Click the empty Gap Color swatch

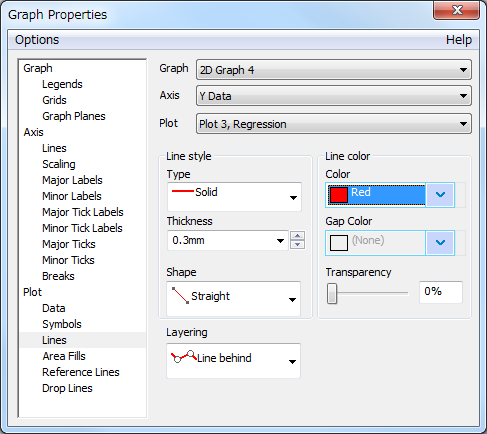[339, 243]
